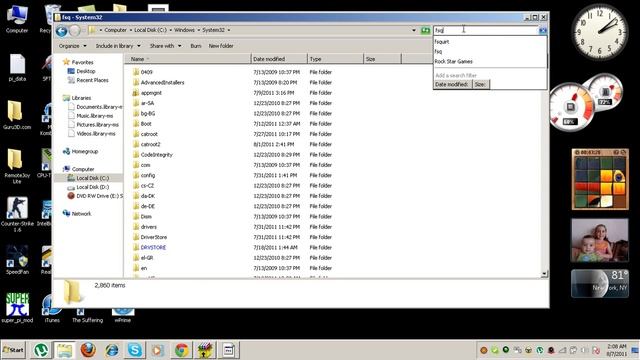Open the media player taskbar icon
The height and width of the screenshot is (360, 640).
(x=158, y=350)
